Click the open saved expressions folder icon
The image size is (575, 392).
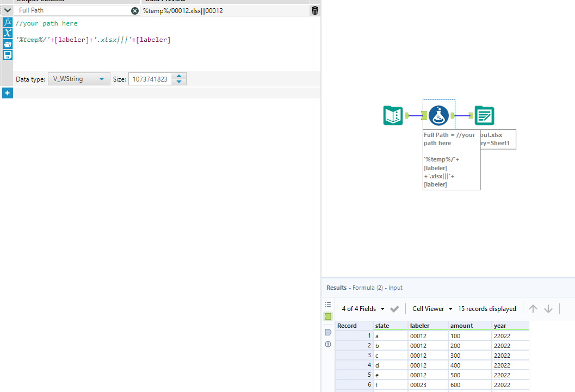tap(8, 44)
